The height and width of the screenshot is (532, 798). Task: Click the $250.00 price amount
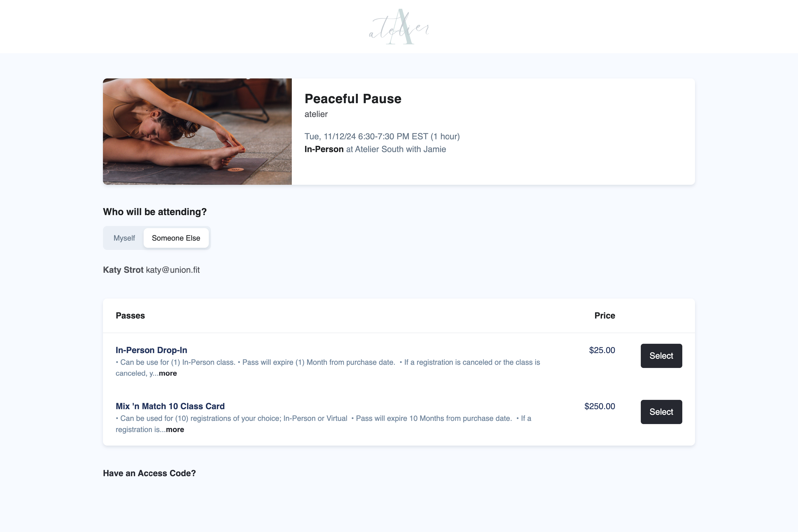(x=600, y=406)
